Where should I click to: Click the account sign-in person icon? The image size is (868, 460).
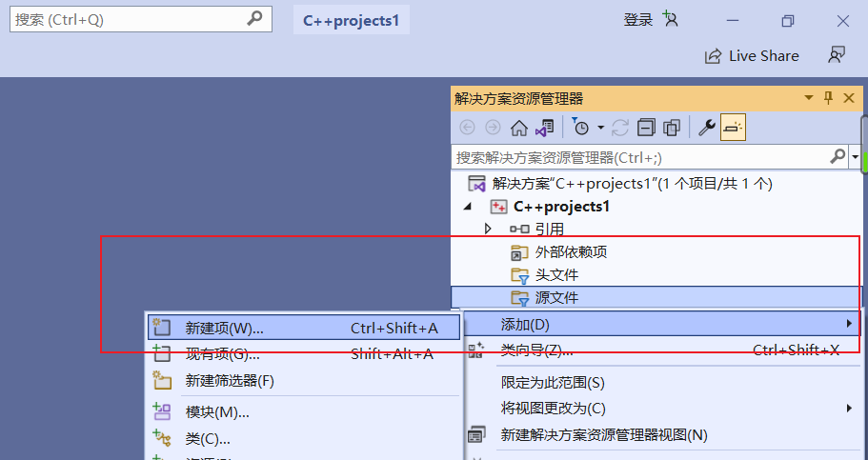671,19
